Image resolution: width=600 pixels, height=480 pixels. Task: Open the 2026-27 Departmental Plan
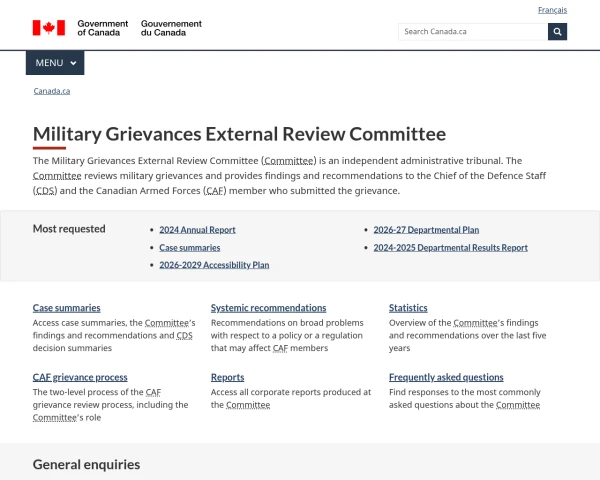coord(426,229)
